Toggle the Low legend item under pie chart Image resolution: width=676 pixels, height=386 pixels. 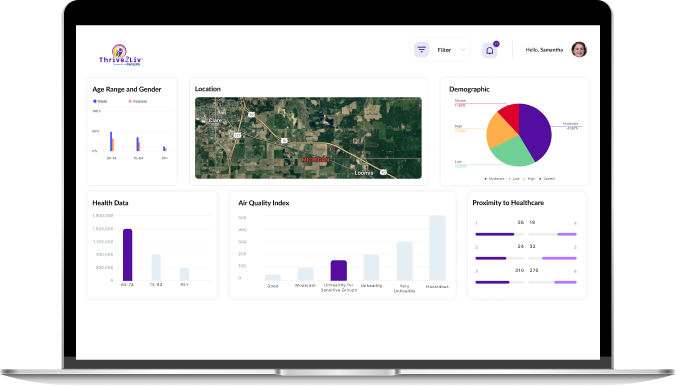[514, 179]
